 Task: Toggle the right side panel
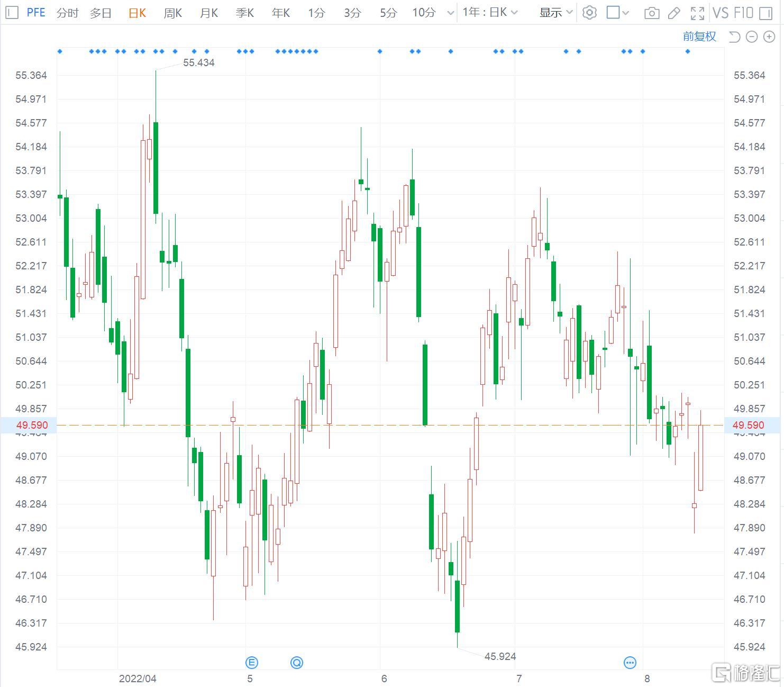point(765,13)
